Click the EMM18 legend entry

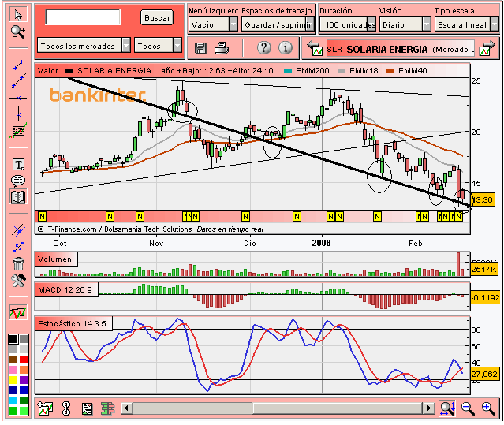(358, 71)
